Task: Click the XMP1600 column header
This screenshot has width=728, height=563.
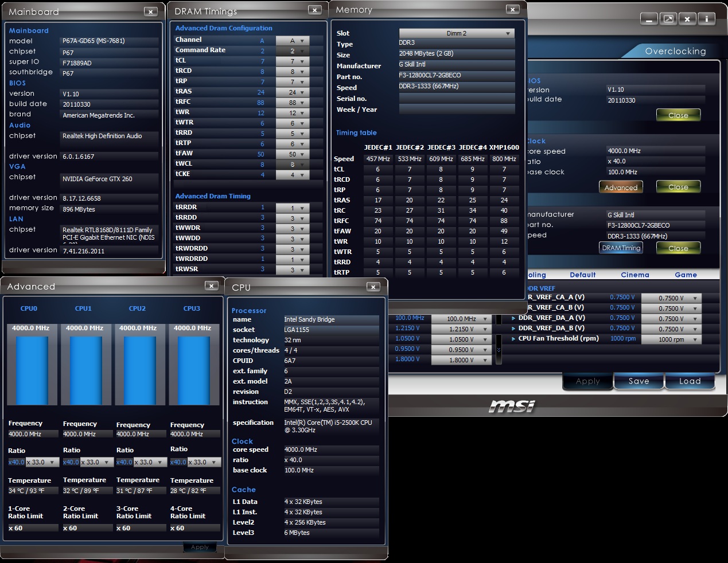Action: click(504, 147)
